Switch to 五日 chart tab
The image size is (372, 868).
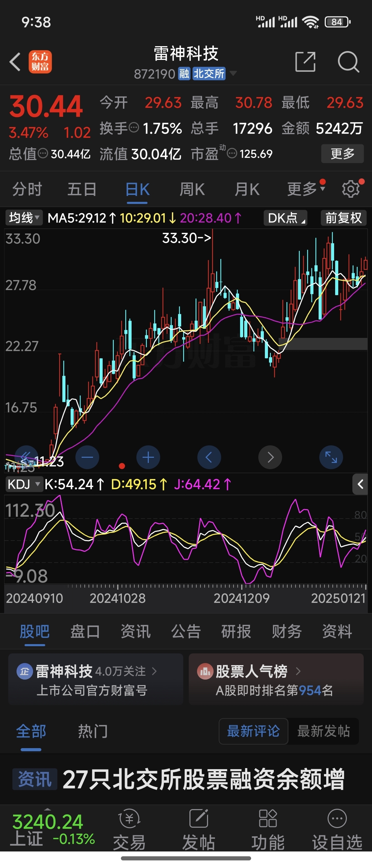coord(82,189)
